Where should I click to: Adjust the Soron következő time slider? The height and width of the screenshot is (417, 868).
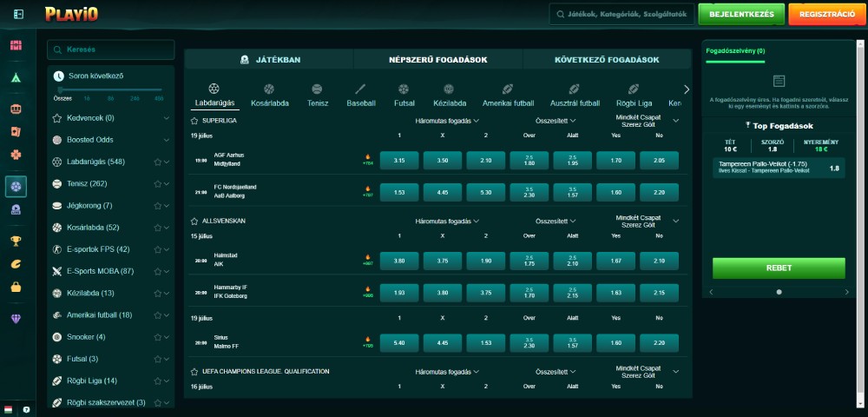point(61,89)
